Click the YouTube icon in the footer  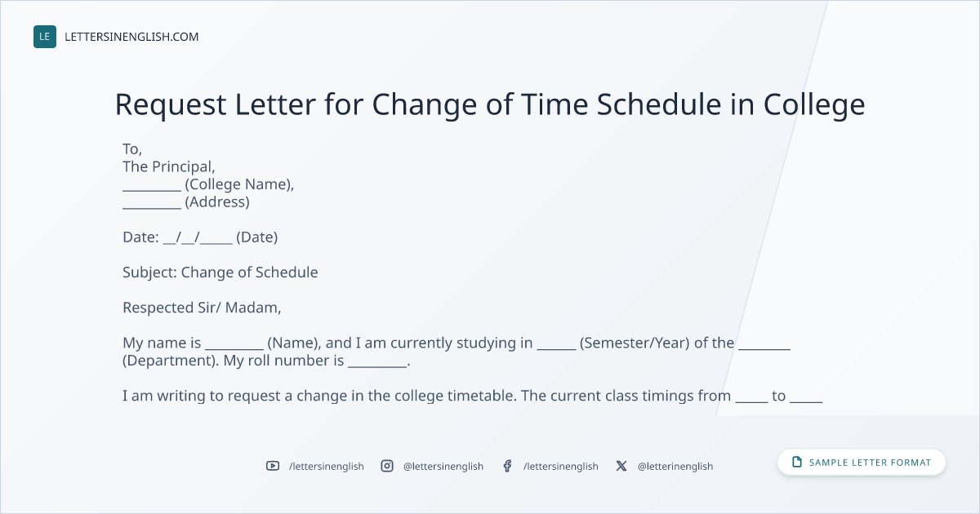(x=273, y=466)
